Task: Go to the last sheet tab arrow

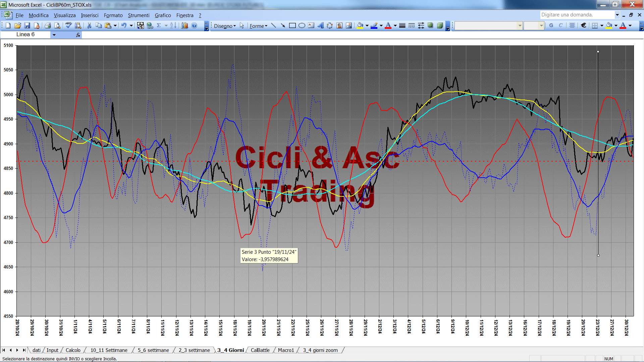Action: click(x=24, y=350)
